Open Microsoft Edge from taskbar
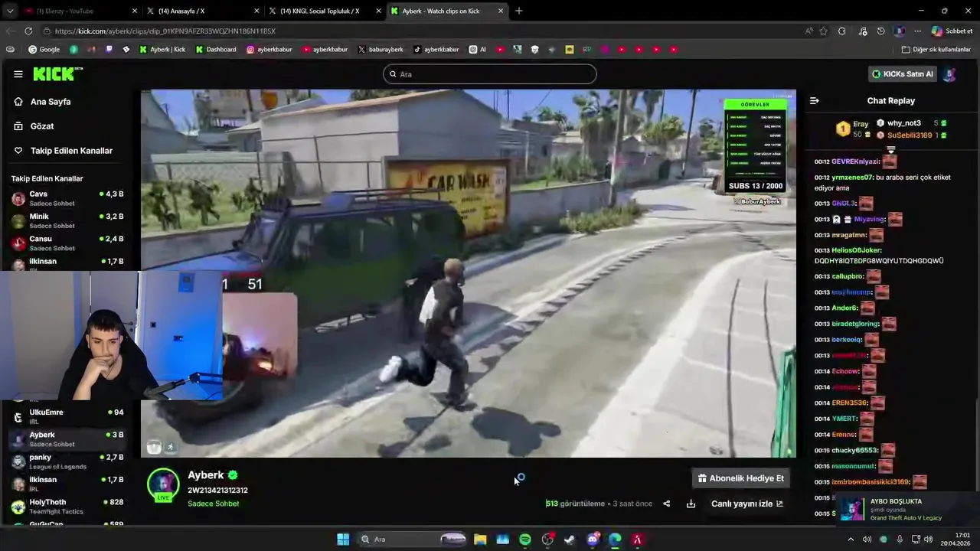980x551 pixels. coord(615,540)
